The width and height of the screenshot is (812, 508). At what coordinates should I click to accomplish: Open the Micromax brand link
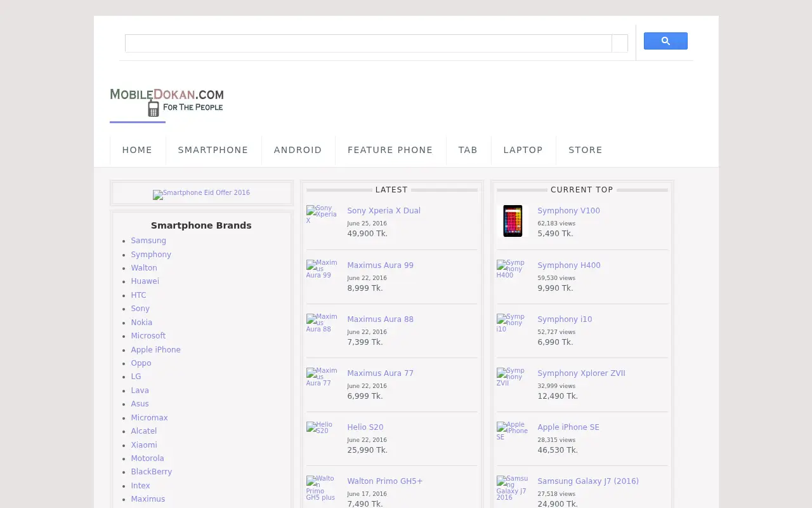pos(150,418)
